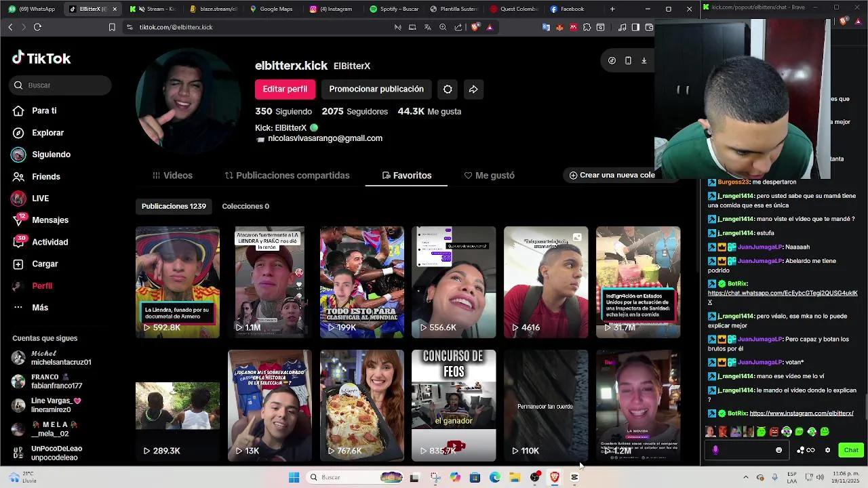Switch to Publicaciones compartidas tab

coord(288,176)
